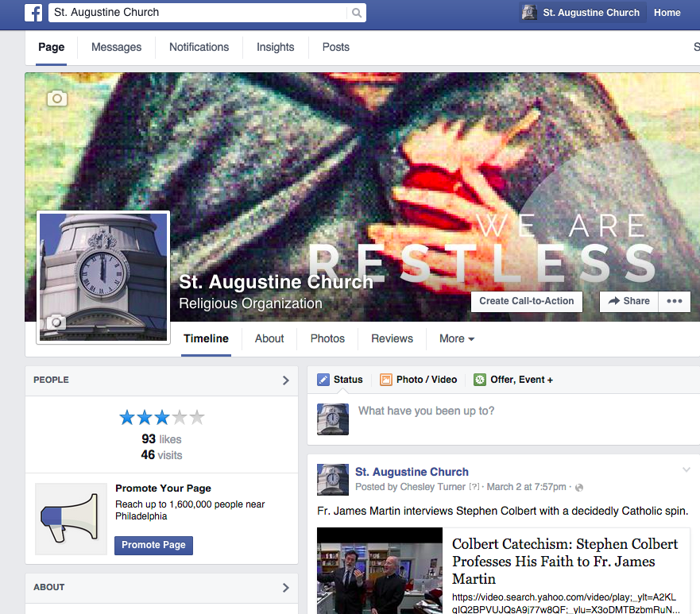The height and width of the screenshot is (614, 700).
Task: Click the Promote Your Page heading
Action: coord(163,488)
